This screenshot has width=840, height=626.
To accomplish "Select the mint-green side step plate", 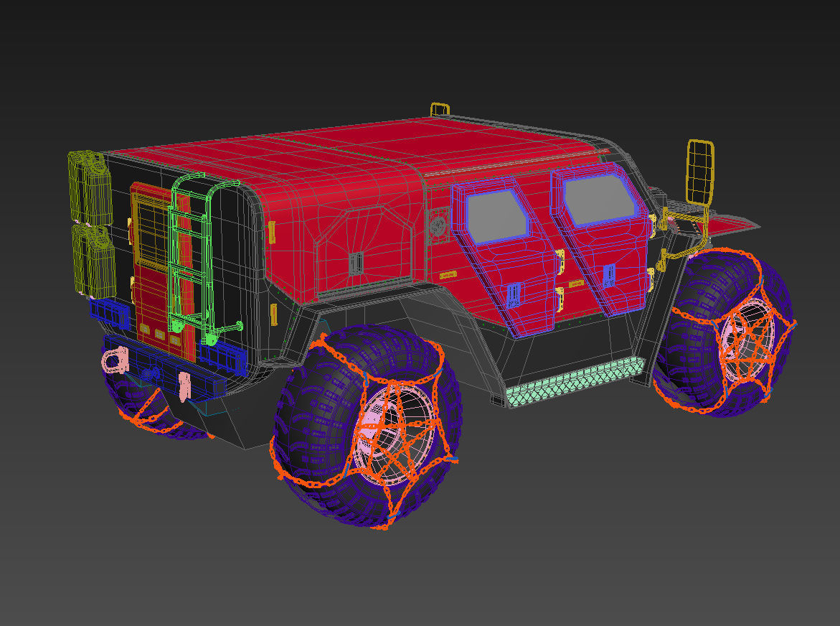I will (x=575, y=382).
